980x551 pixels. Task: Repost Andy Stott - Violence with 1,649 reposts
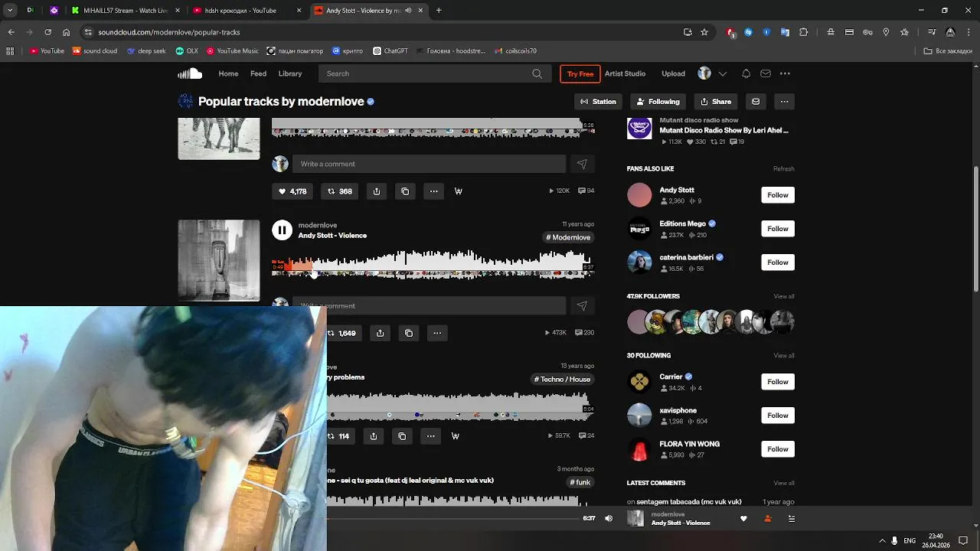(x=342, y=333)
